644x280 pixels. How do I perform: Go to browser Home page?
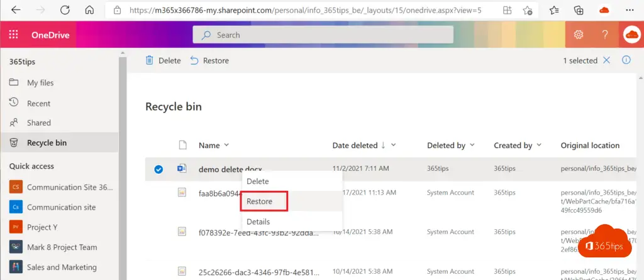[89, 10]
